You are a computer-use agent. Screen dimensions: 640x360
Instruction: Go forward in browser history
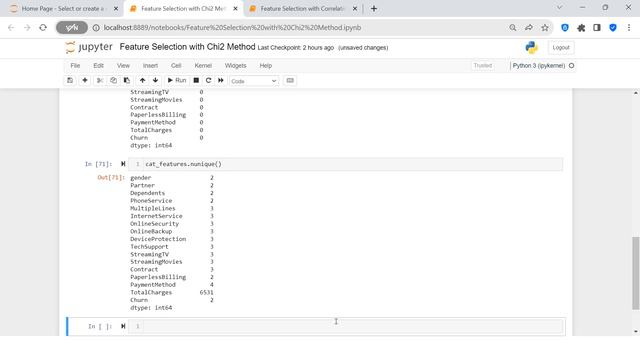[27, 28]
